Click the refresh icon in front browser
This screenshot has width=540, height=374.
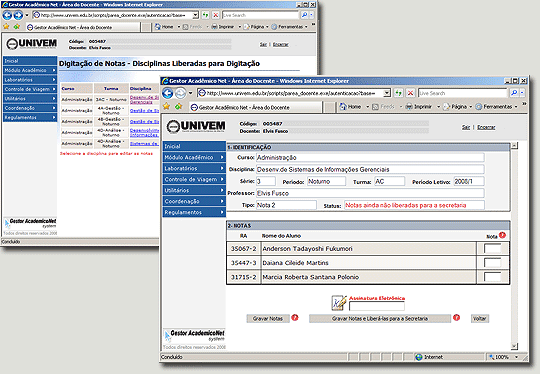click(398, 93)
